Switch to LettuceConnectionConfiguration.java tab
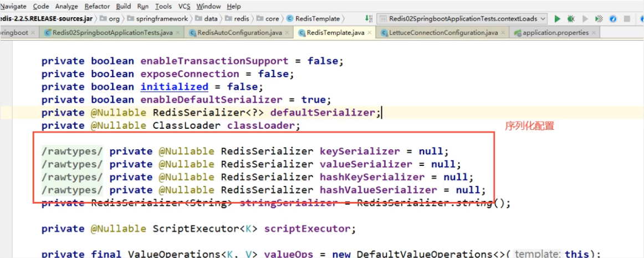 point(442,33)
